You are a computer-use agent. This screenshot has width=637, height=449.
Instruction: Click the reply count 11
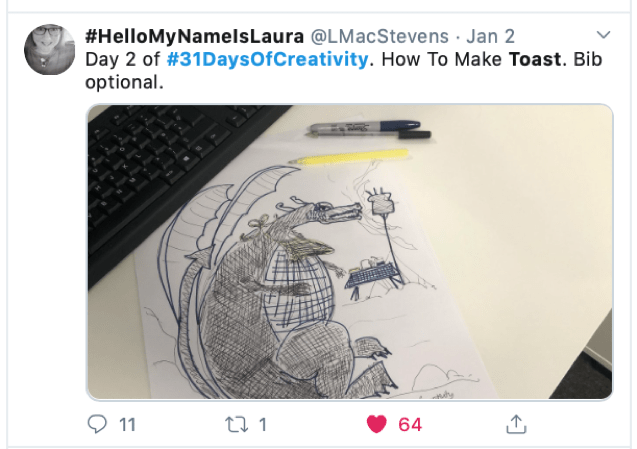[x=127, y=425]
